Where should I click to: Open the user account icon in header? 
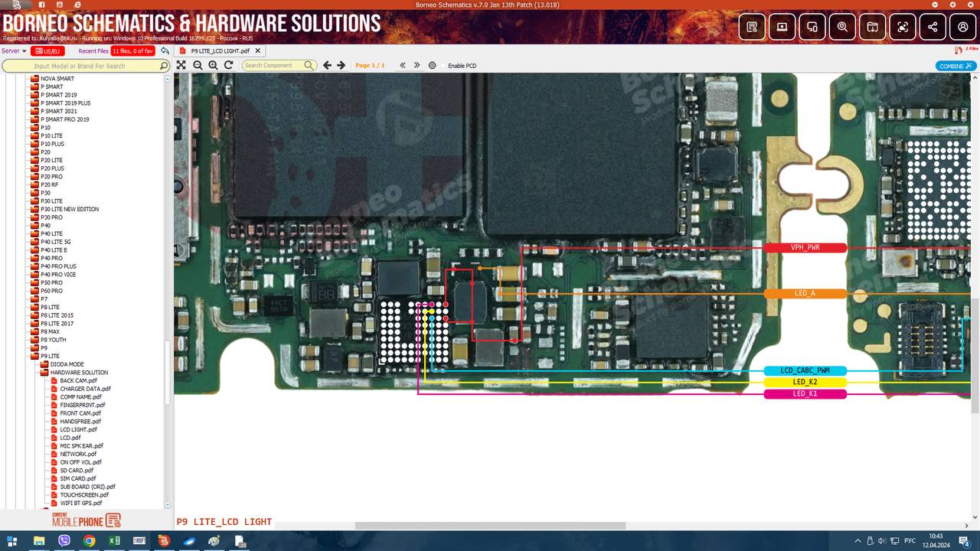962,27
